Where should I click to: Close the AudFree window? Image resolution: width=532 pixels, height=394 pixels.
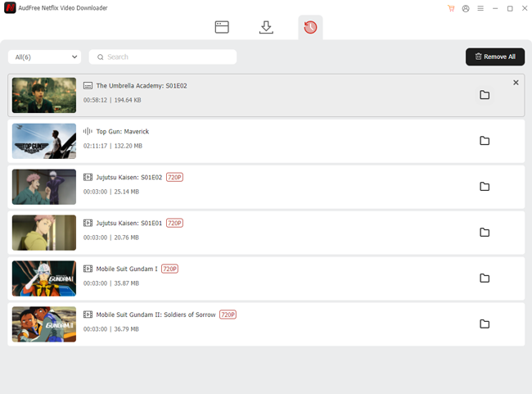pos(525,8)
